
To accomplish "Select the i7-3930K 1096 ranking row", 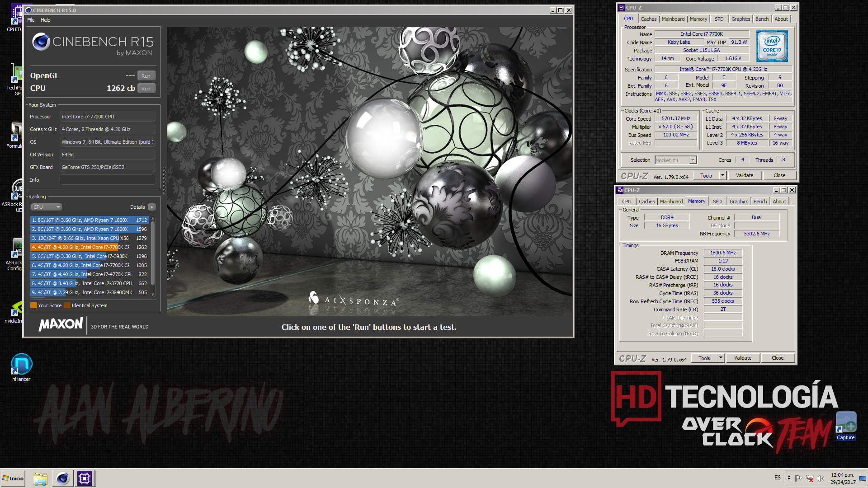I will (90, 256).
